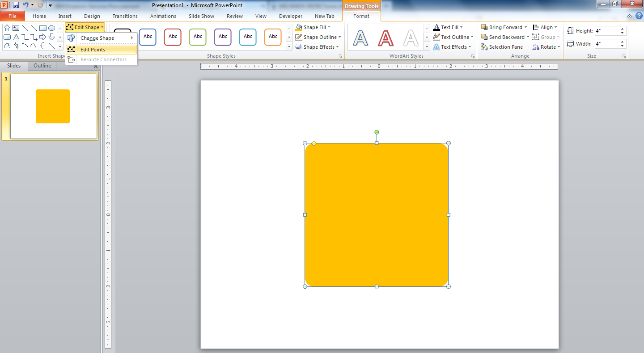Click the Save icon in Quick Access Toolbar
This screenshot has width=644, height=353.
(16, 5)
